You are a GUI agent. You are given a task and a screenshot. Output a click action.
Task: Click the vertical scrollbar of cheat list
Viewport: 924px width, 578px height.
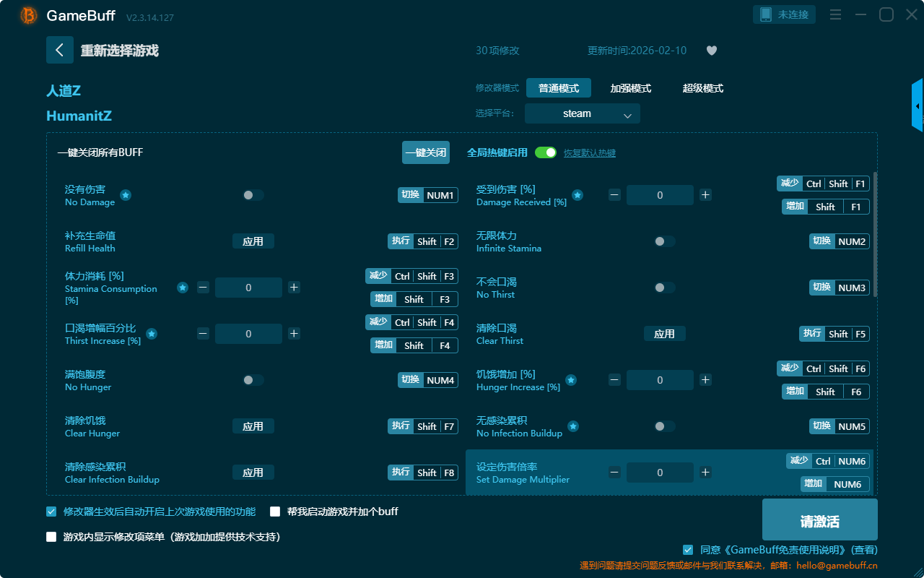point(876,235)
